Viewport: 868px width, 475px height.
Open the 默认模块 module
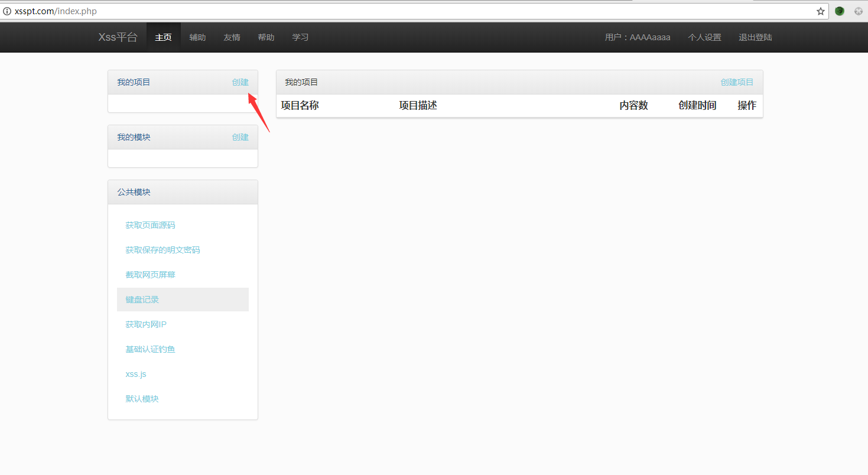(x=142, y=399)
